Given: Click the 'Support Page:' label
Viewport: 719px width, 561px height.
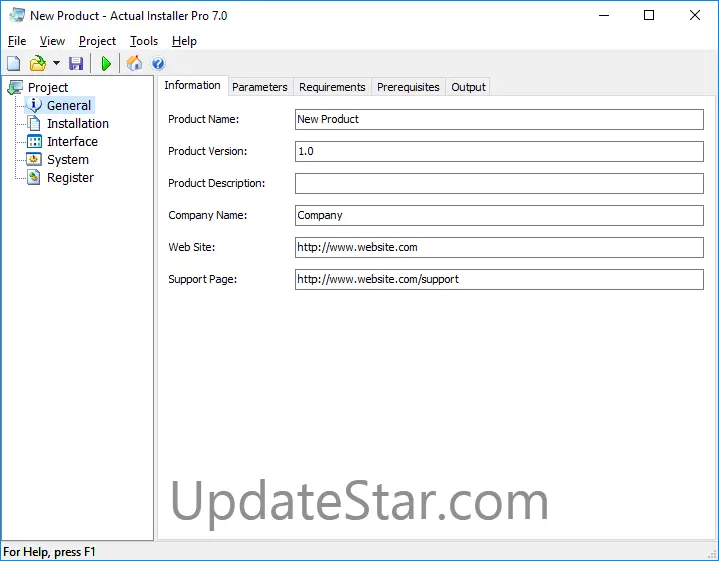Looking at the screenshot, I should click(203, 279).
